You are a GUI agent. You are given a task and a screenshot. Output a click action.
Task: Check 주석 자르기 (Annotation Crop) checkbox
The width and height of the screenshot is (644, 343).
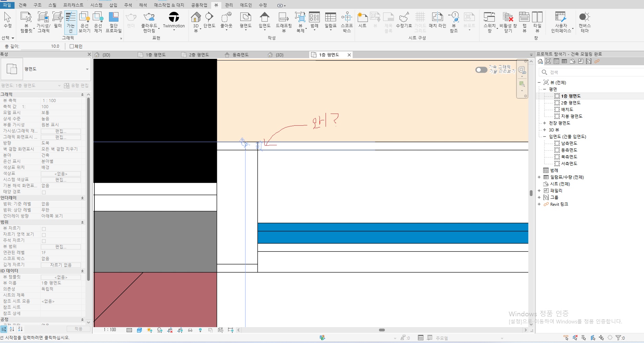[x=44, y=241]
